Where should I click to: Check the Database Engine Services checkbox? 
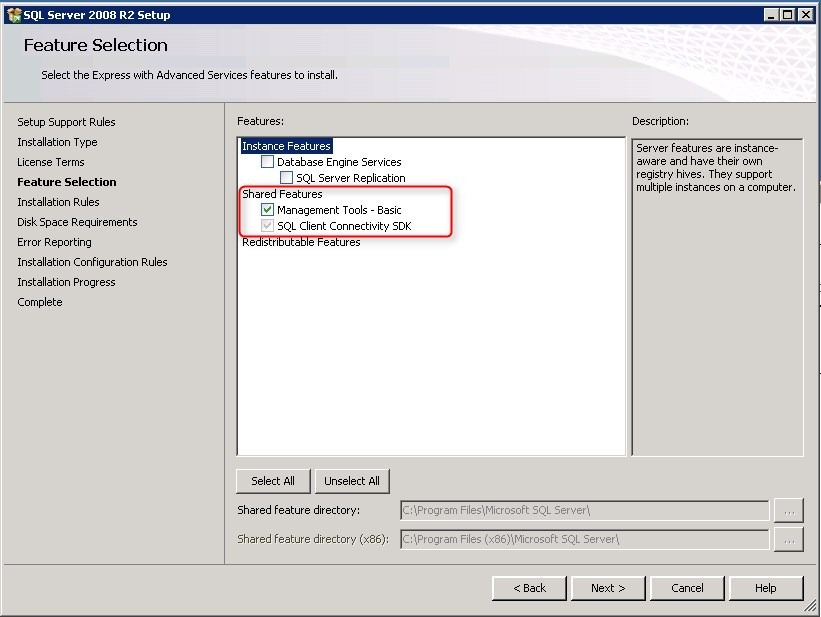pyautogui.click(x=267, y=162)
